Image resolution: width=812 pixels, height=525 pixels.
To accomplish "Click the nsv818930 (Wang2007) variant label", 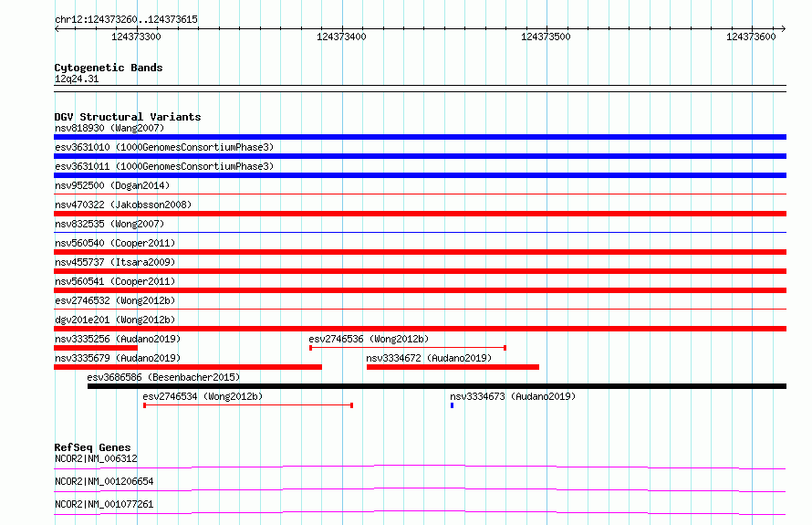I will tap(109, 128).
